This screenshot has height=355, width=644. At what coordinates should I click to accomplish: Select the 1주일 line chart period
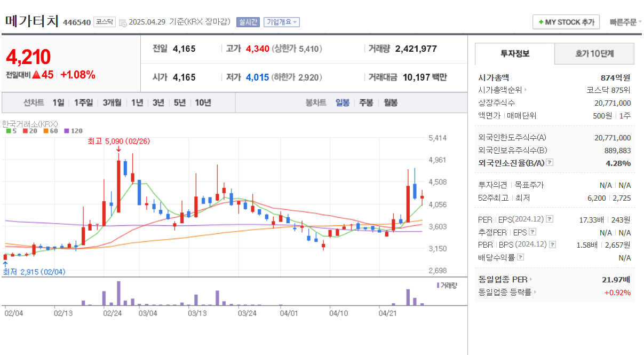click(x=83, y=102)
